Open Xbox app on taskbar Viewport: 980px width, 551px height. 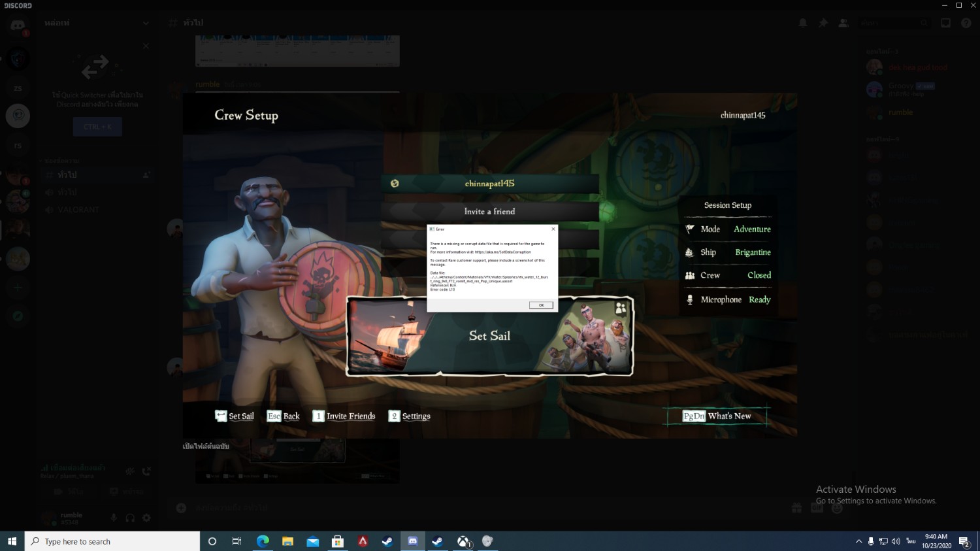(463, 541)
